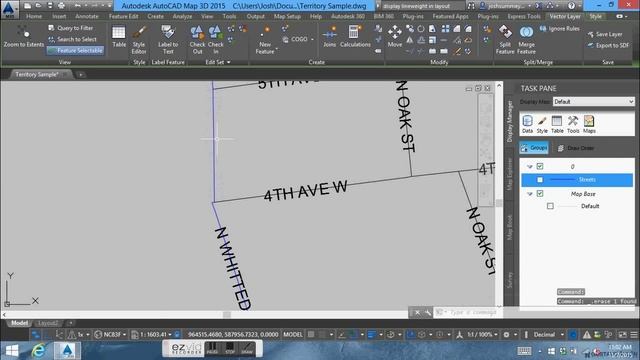640x360 pixels.
Task: Collapse the layer 0 group arrow
Action: click(x=530, y=167)
